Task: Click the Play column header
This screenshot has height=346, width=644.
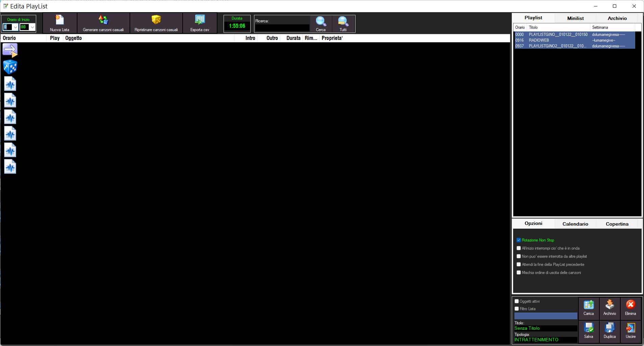Action: click(55, 38)
